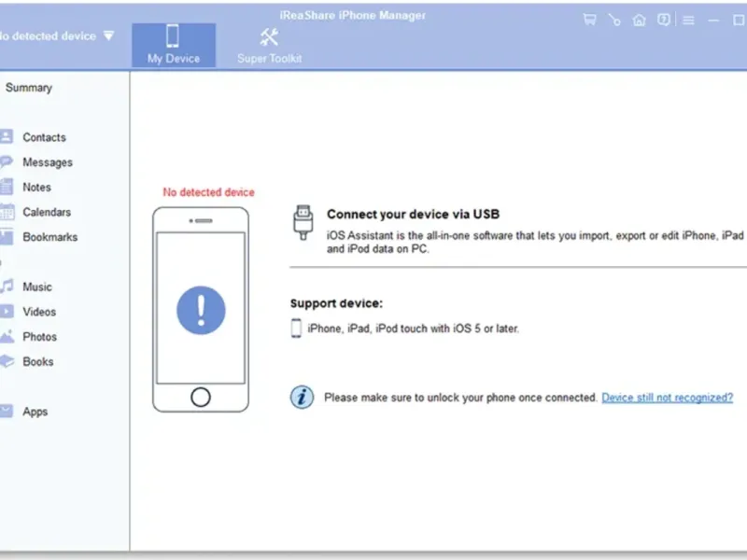The height and width of the screenshot is (560, 747).
Task: Switch to the My Device tab
Action: click(x=174, y=45)
